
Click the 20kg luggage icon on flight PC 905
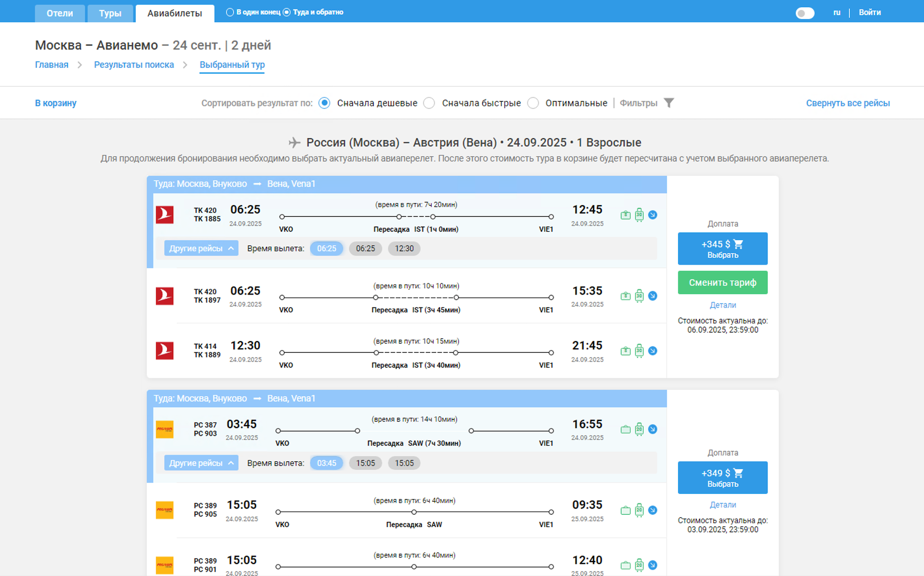click(x=639, y=510)
